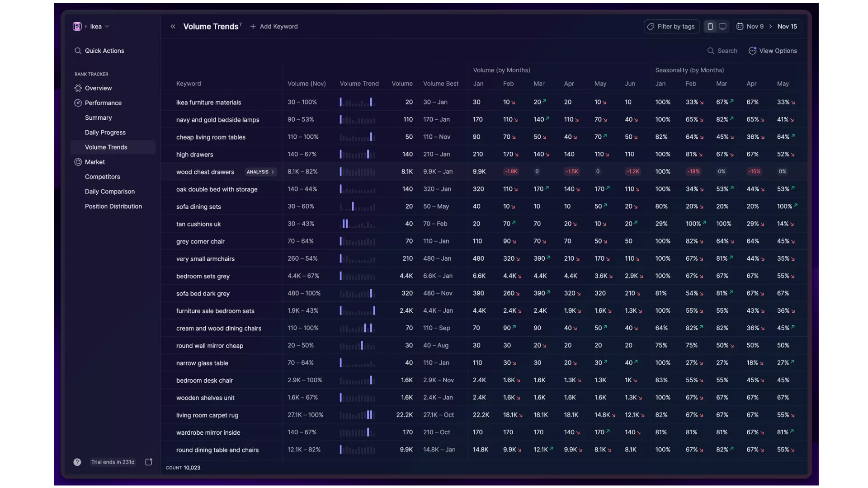Click the help question mark icon
This screenshot has height=488, width=868.
click(77, 462)
